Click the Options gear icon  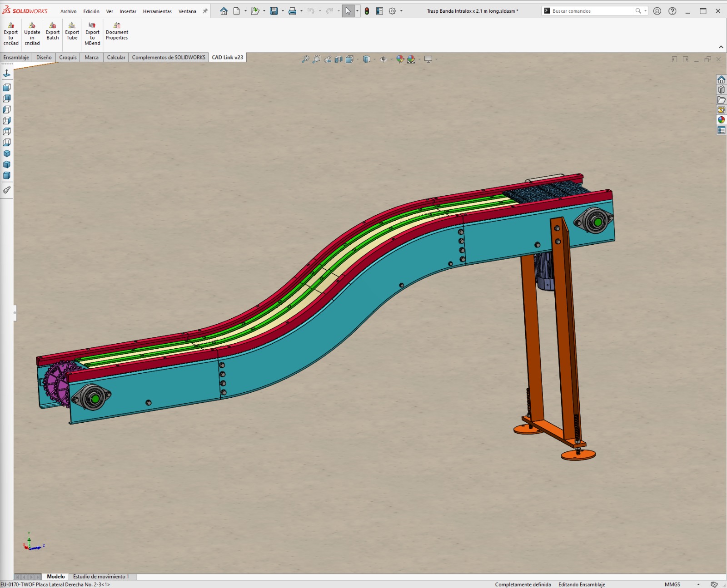[x=392, y=11]
